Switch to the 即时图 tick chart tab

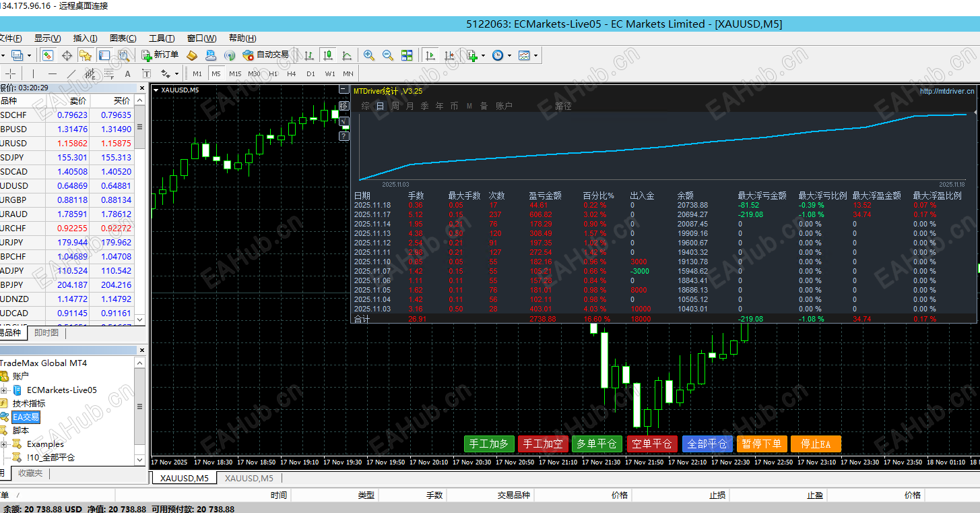coord(46,332)
